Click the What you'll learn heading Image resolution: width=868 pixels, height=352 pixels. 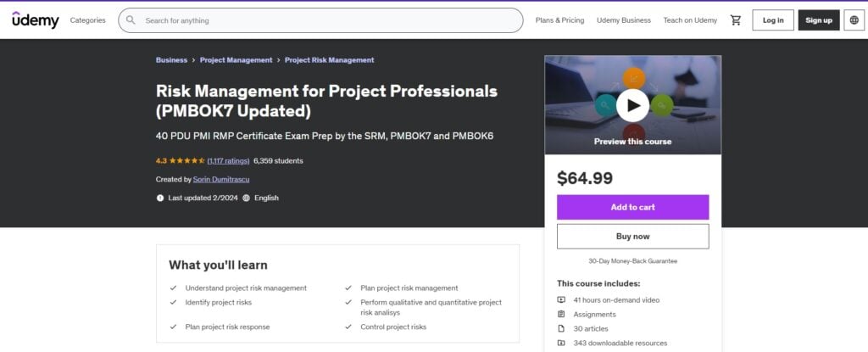click(x=218, y=265)
